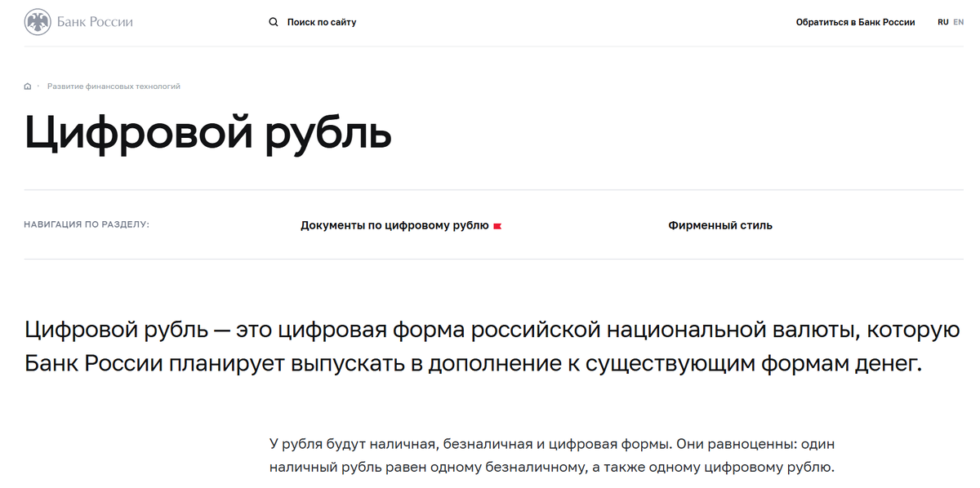Click the red marker next to Документы по цифровому рублю
The image size is (980, 488).
coord(499,224)
